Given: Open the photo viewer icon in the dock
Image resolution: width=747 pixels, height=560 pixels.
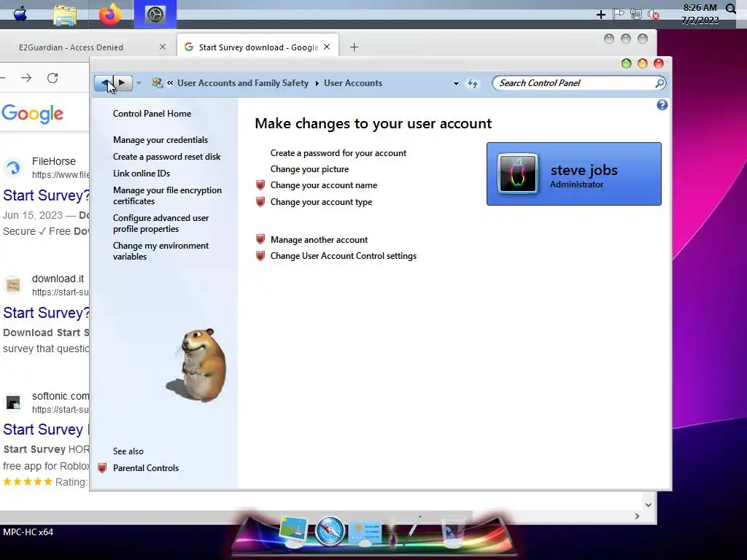Looking at the screenshot, I should tap(293, 531).
